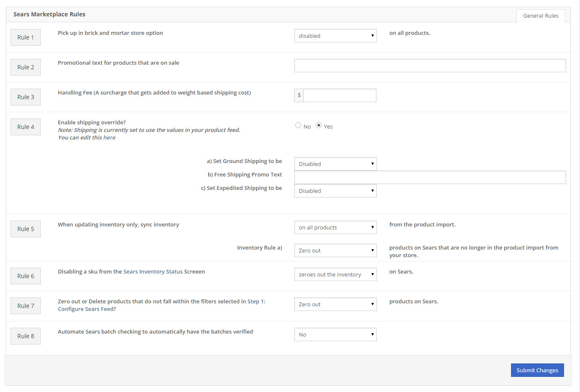Open the Set Expedited Shipping dropdown

point(335,191)
